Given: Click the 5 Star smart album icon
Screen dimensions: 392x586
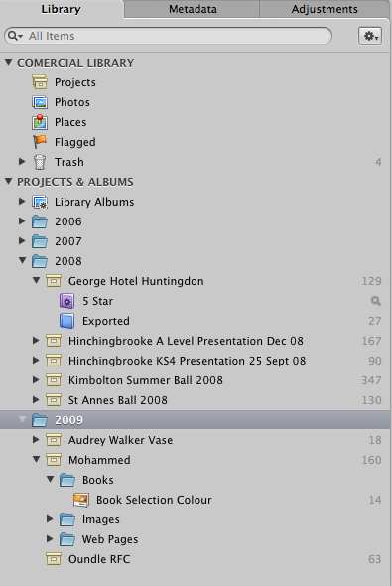Looking at the screenshot, I should [66, 301].
